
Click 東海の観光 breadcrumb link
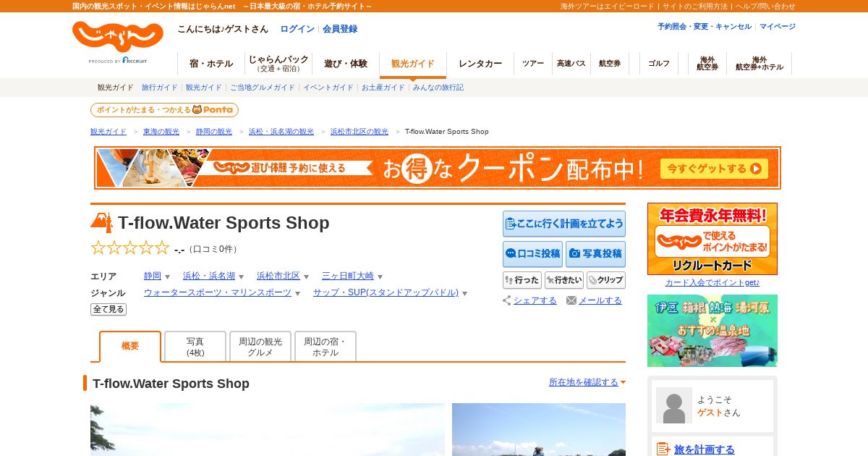point(161,132)
